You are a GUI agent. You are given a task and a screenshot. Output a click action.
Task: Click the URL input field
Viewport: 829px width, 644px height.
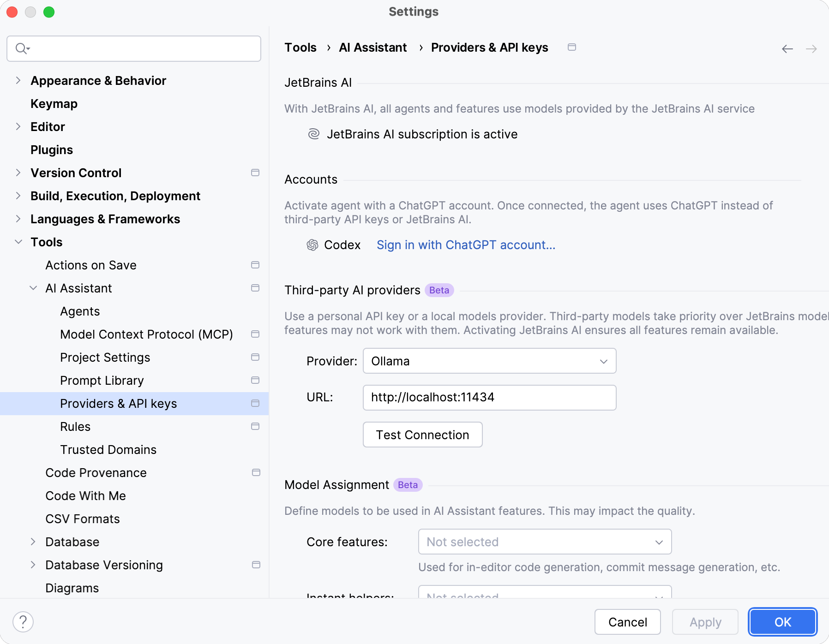click(x=489, y=398)
